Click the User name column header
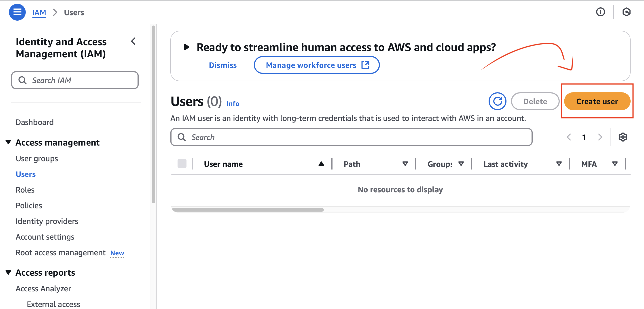The width and height of the screenshot is (644, 309). 223,164
